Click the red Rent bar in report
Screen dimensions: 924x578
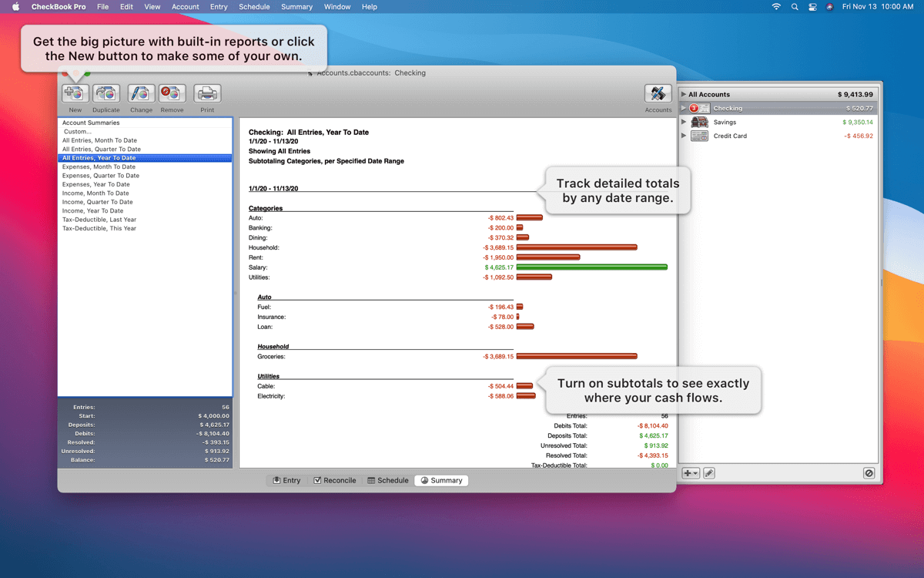(548, 257)
